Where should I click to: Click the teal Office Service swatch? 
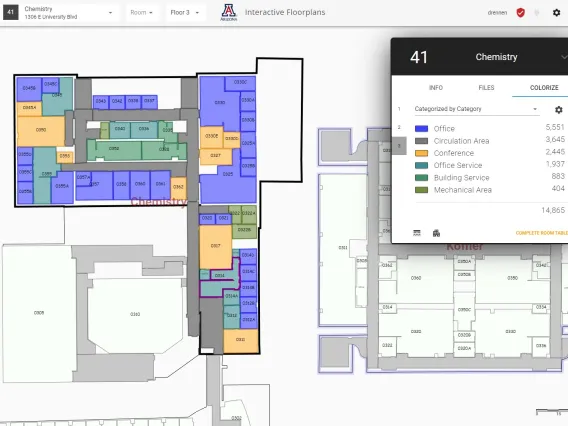click(421, 166)
